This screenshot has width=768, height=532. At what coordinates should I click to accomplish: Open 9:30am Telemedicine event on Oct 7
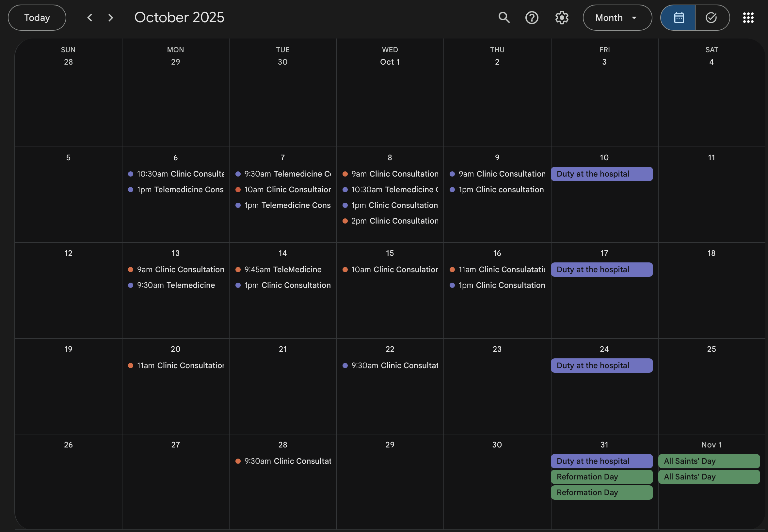coord(283,174)
